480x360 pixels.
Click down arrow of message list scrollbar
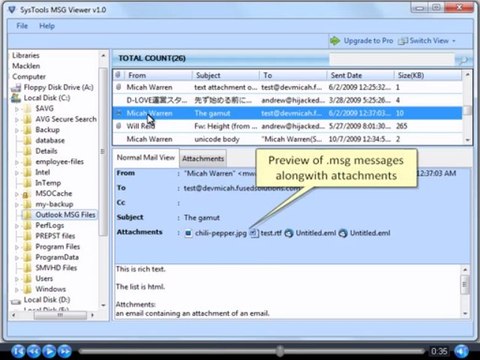467,140
